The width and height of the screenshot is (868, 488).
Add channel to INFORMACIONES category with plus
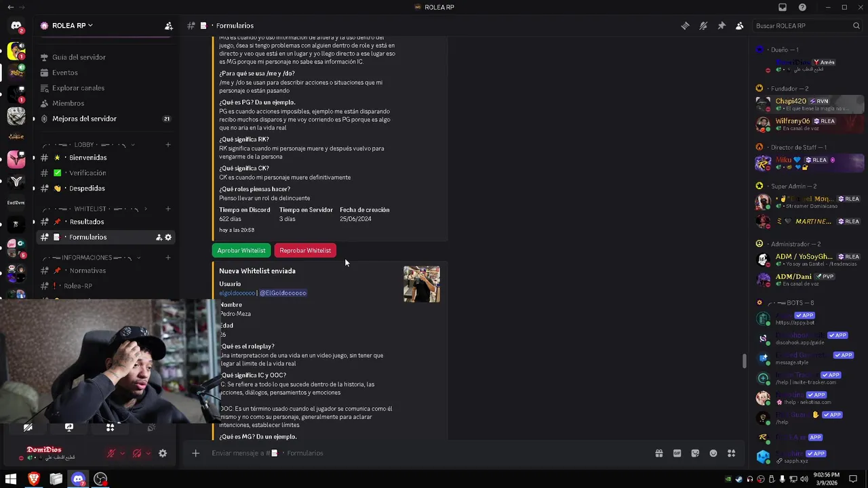point(168,258)
